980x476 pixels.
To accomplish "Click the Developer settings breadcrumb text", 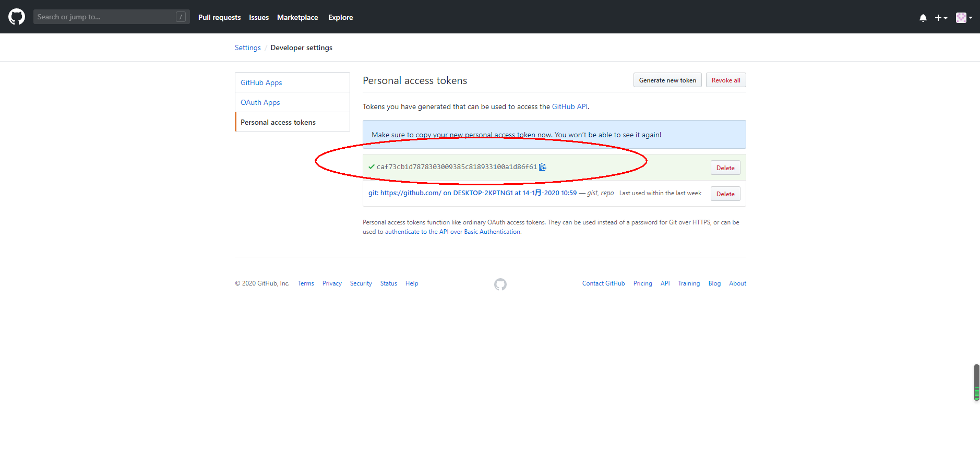I will click(x=302, y=47).
